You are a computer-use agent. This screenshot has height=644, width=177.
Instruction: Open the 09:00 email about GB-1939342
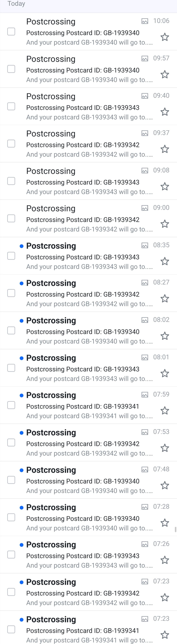pos(83,220)
